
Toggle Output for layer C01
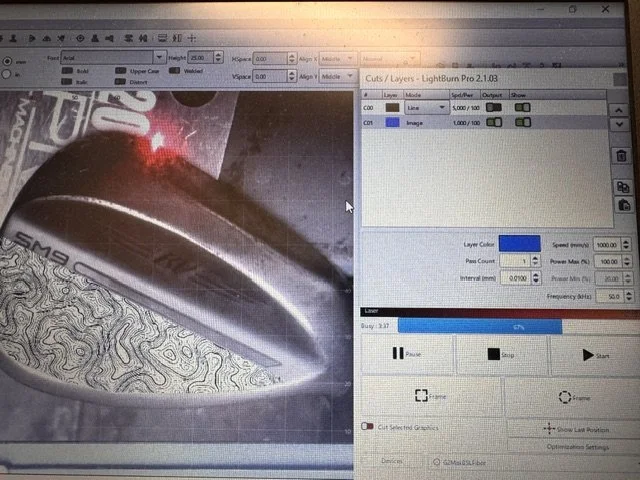pyautogui.click(x=493, y=122)
